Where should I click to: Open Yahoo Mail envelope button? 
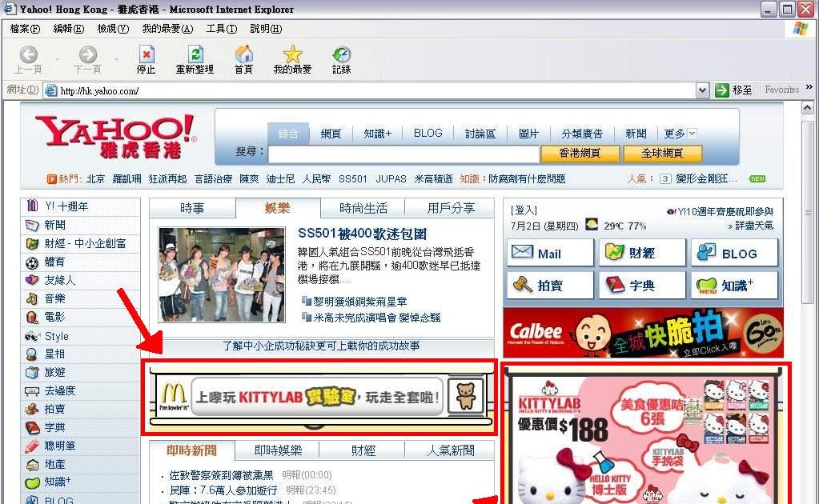click(x=550, y=253)
